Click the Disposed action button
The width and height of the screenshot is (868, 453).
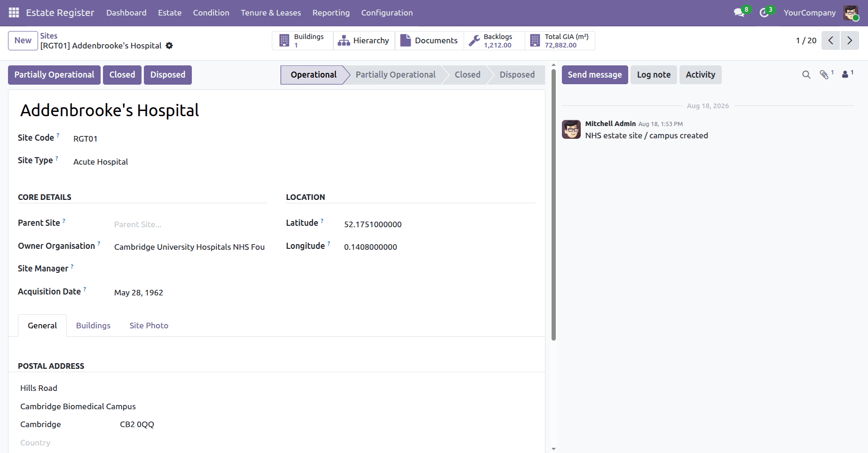pyautogui.click(x=168, y=75)
